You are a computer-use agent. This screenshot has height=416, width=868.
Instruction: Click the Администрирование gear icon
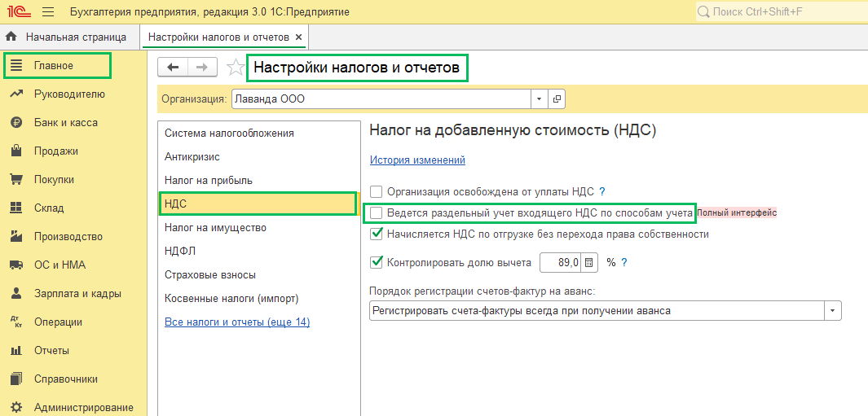16,408
